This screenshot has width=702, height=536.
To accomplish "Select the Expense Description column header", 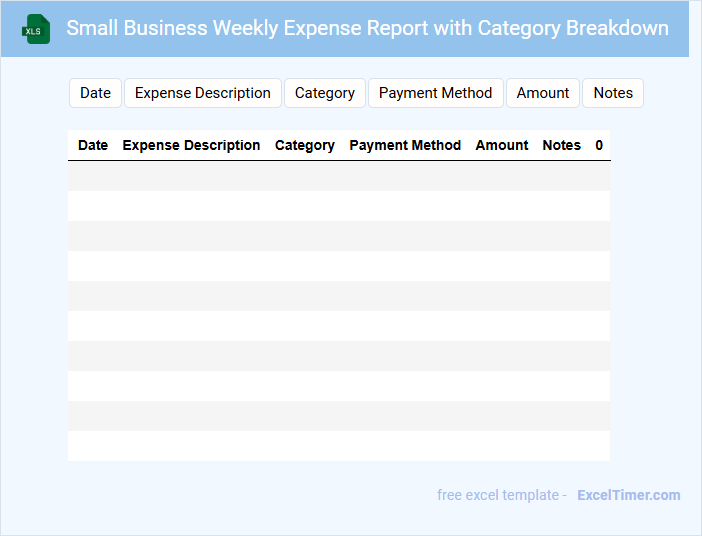I will pyautogui.click(x=191, y=145).
